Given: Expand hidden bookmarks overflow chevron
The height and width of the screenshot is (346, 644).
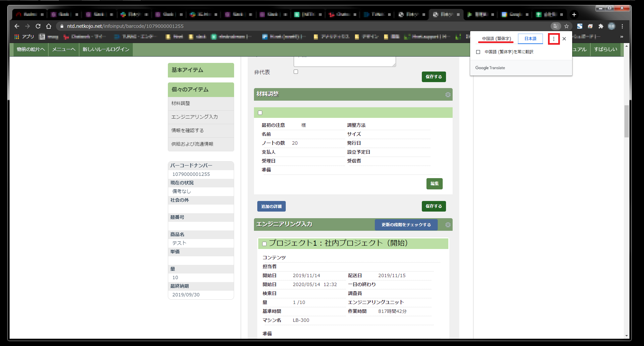Looking at the screenshot, I should point(621,37).
